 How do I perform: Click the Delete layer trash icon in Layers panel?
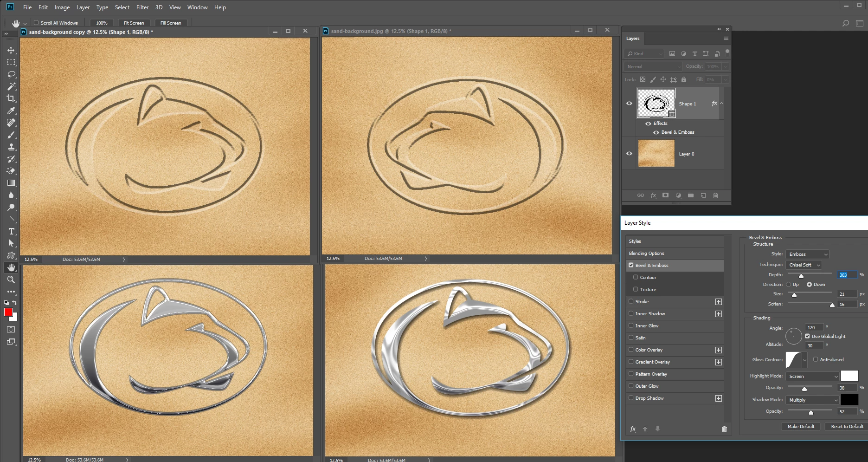(x=715, y=195)
